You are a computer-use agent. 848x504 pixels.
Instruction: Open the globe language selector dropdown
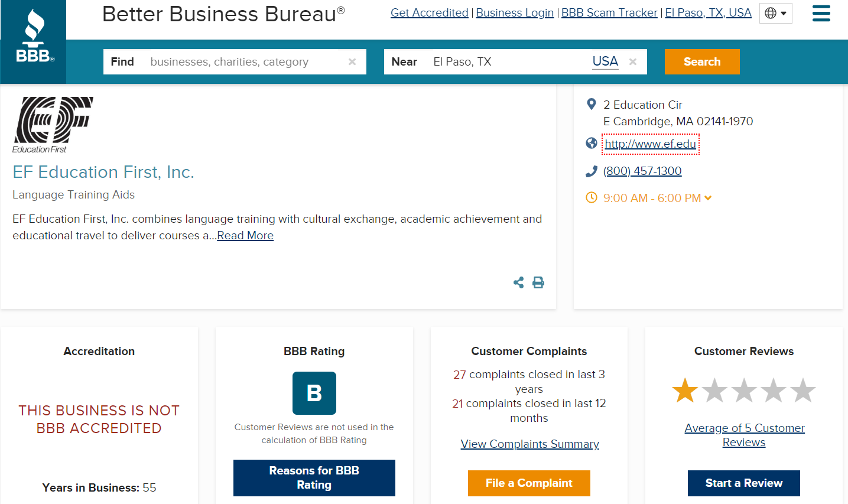pos(775,13)
